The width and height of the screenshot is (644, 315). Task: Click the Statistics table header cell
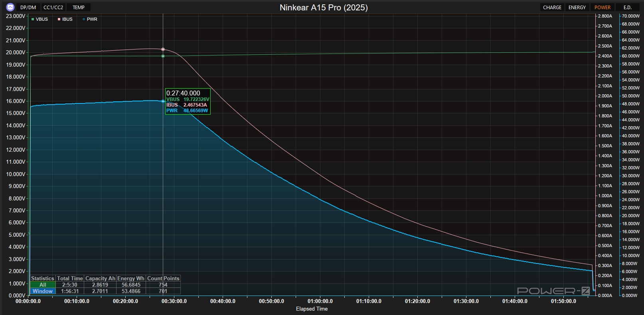[x=43, y=278]
